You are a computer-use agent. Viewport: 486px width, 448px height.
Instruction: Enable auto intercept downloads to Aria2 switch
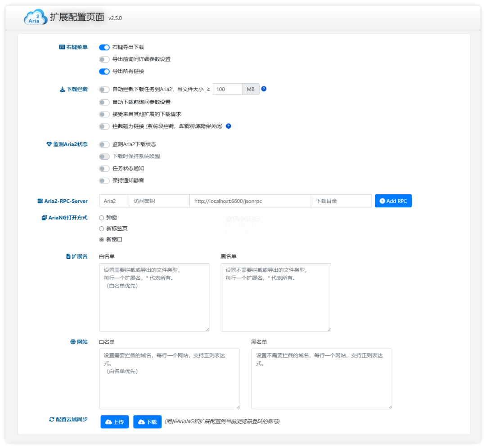pos(104,90)
